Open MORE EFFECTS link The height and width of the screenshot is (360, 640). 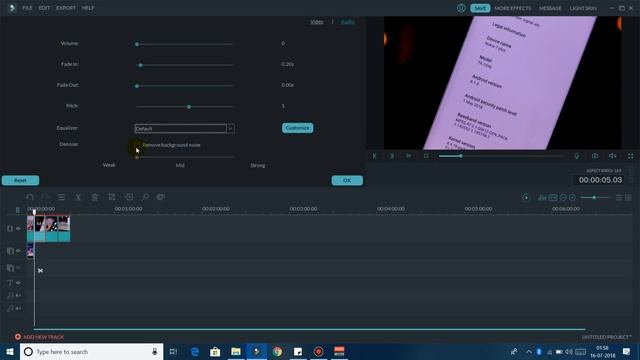click(513, 8)
